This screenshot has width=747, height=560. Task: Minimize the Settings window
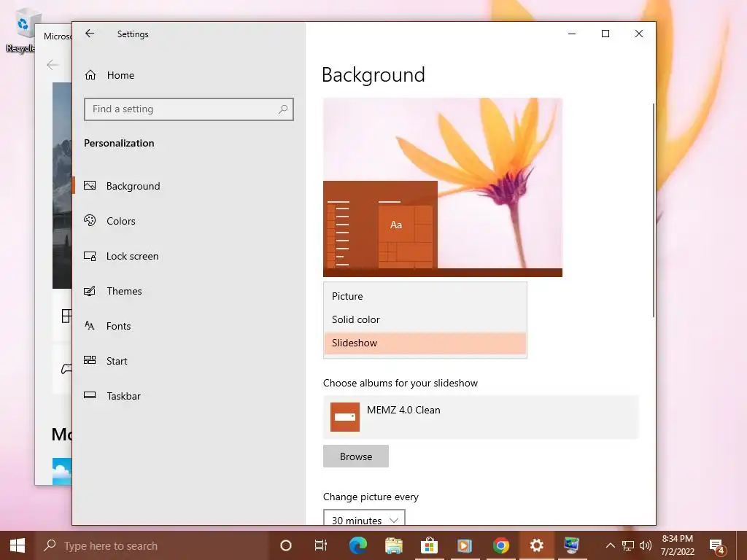pos(572,34)
